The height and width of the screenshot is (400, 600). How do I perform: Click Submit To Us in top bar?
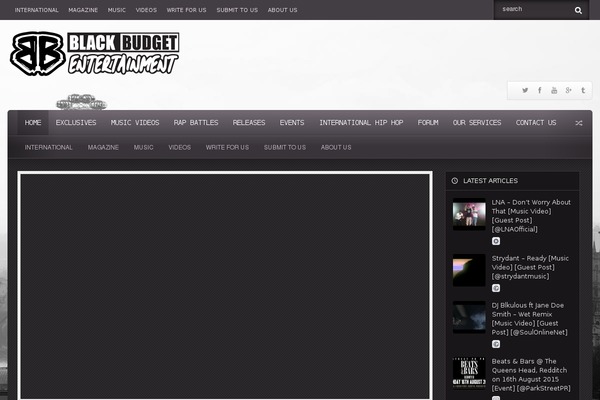(237, 10)
